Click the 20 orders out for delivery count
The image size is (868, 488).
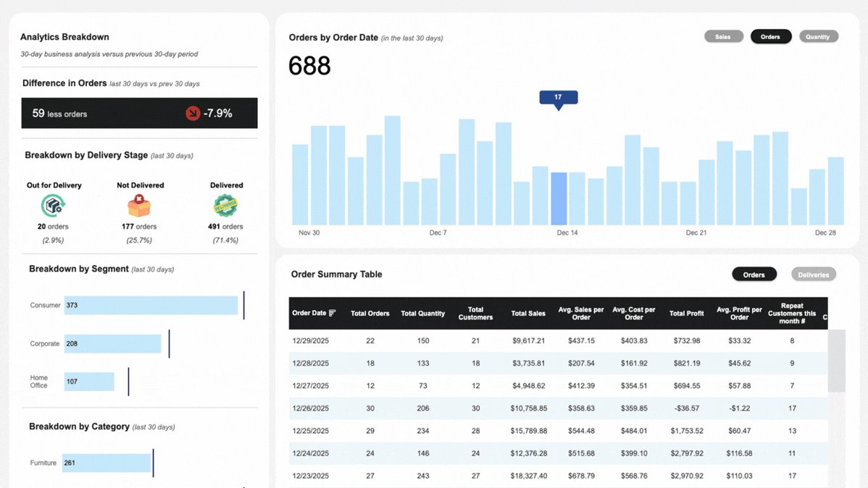point(53,227)
